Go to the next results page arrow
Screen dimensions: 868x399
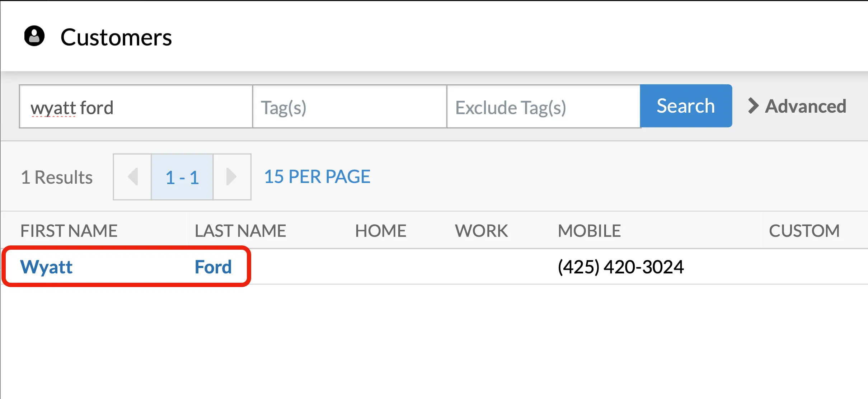pyautogui.click(x=232, y=177)
